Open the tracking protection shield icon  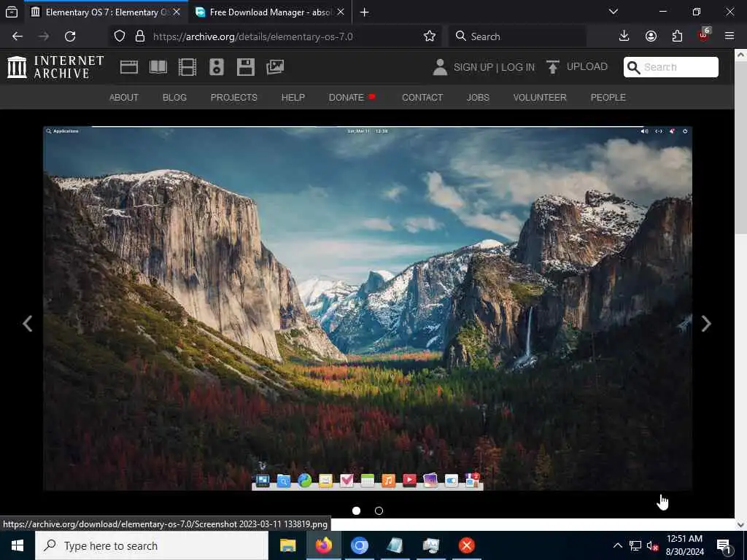[120, 36]
